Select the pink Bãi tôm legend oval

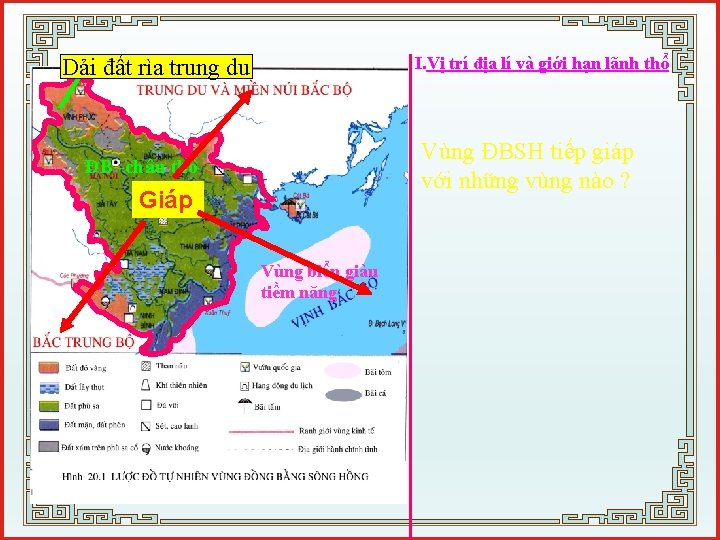(x=342, y=370)
